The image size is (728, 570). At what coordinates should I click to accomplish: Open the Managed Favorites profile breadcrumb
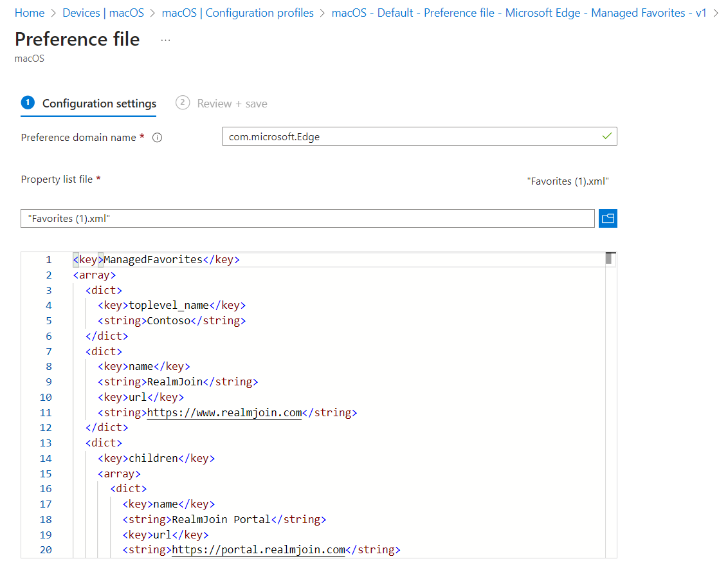tap(519, 13)
